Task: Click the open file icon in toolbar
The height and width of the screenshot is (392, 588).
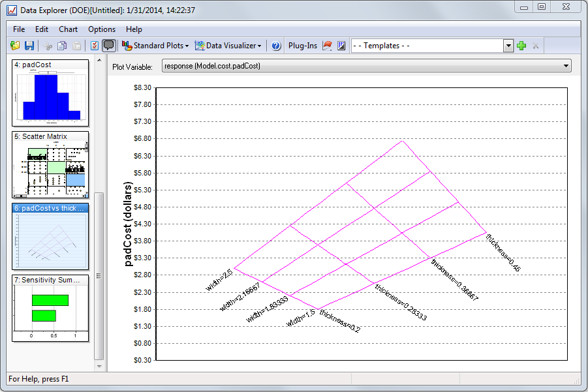Action: tap(15, 46)
